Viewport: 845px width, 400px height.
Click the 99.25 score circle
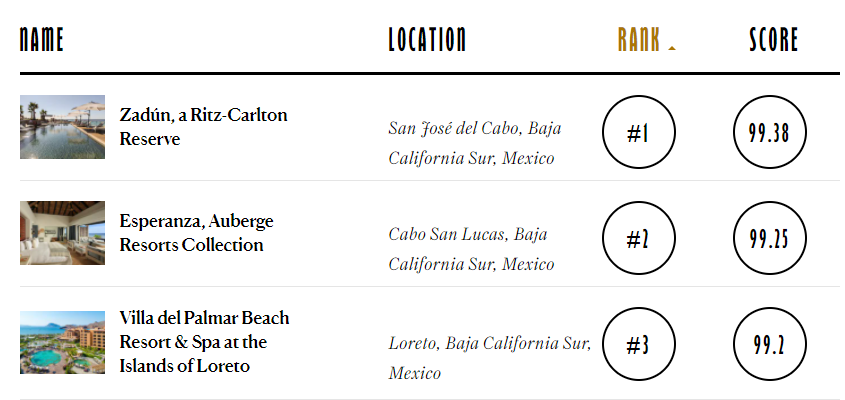(x=769, y=239)
